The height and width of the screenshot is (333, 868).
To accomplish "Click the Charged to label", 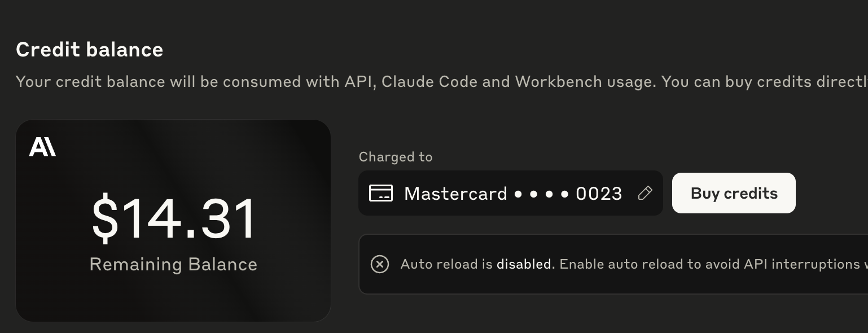I will point(396,157).
